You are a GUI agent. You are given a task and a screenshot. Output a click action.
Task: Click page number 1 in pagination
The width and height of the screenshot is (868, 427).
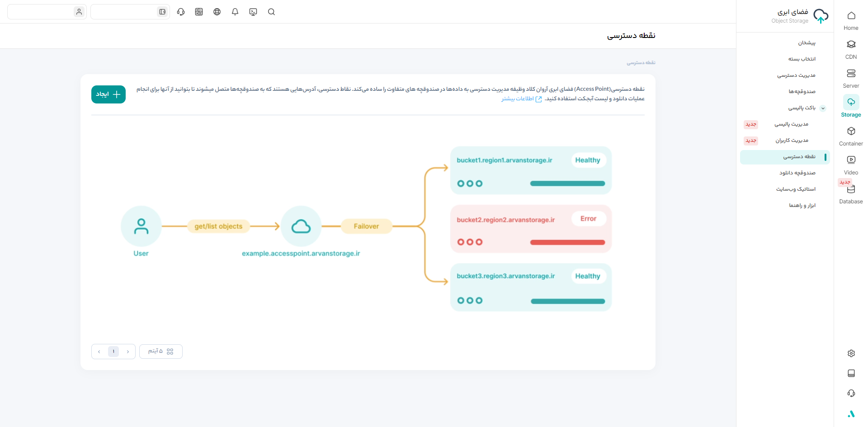(113, 352)
